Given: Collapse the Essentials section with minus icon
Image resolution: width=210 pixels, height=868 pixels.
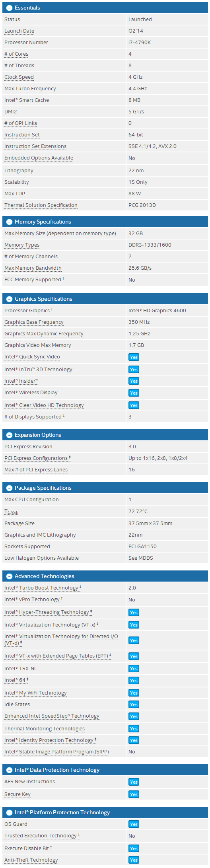Looking at the screenshot, I should click(9, 8).
